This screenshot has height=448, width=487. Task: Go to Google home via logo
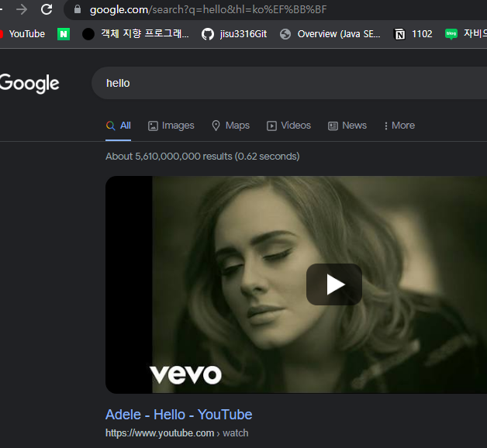29,83
